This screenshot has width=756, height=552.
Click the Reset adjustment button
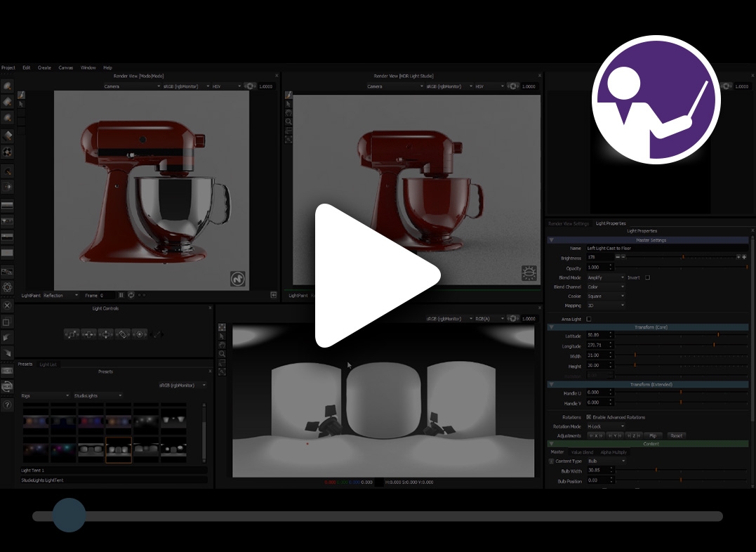point(676,435)
